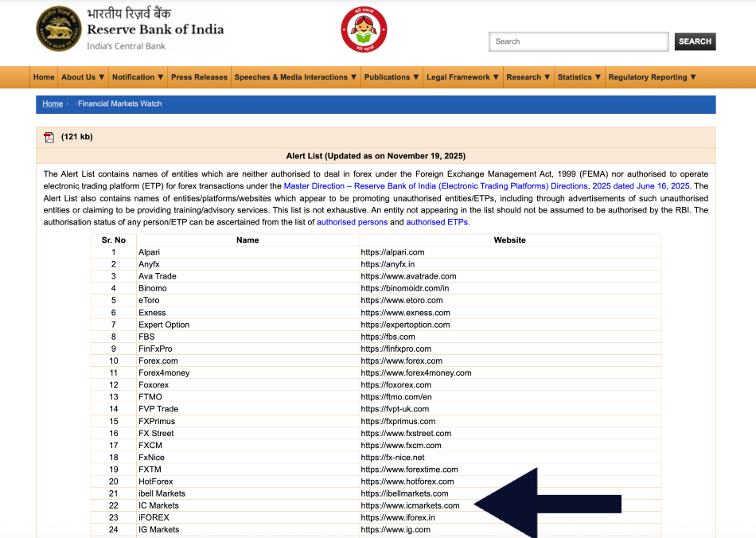Viewport: 756px width, 538px height.
Task: Select the FxNice name cell
Action: tap(247, 458)
